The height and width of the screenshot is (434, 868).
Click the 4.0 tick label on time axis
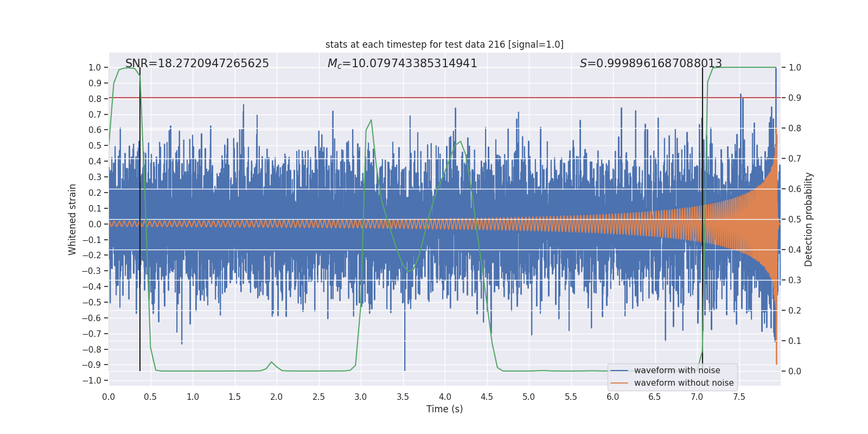coord(445,397)
